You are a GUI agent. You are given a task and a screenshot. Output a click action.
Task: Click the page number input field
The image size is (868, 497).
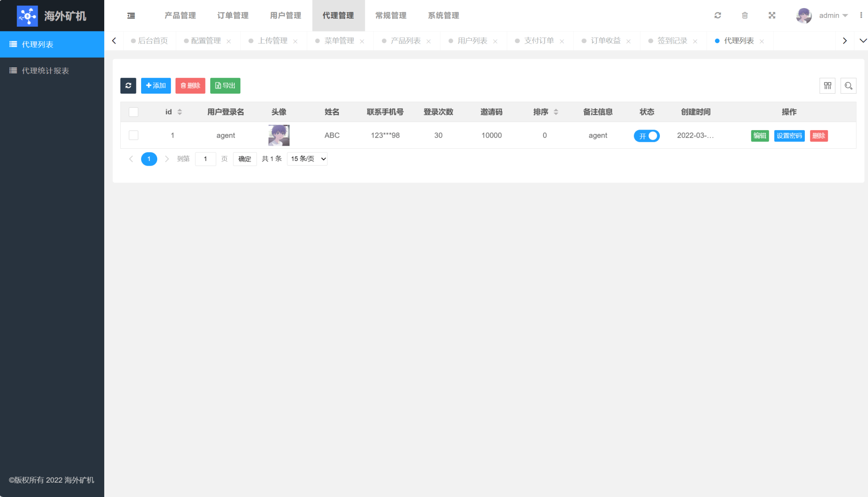click(x=206, y=159)
